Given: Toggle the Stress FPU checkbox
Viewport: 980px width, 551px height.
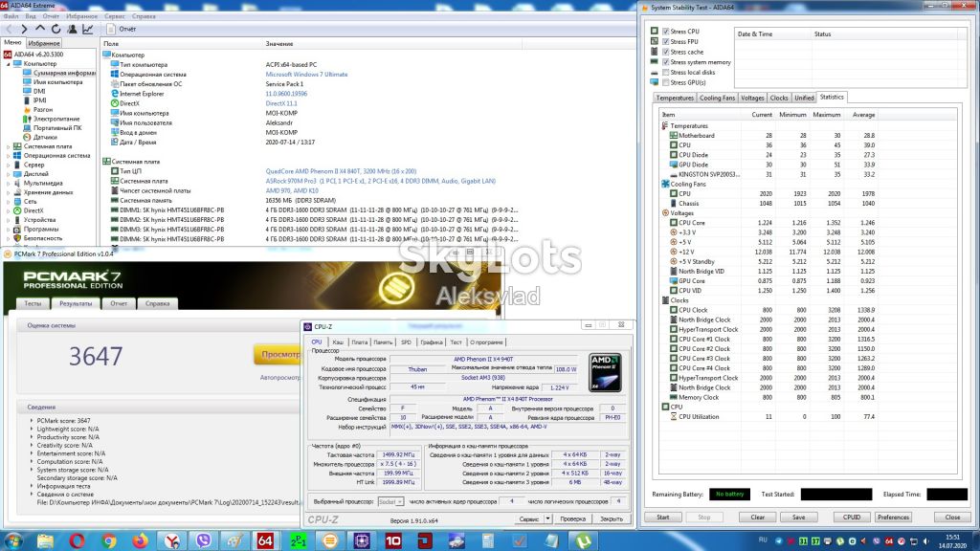Looking at the screenshot, I should point(666,42).
